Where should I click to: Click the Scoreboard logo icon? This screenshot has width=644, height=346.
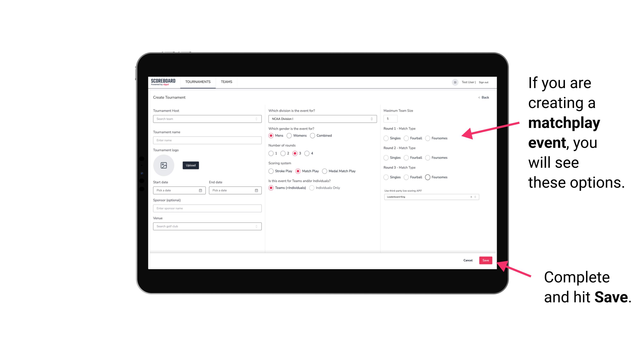tap(164, 82)
